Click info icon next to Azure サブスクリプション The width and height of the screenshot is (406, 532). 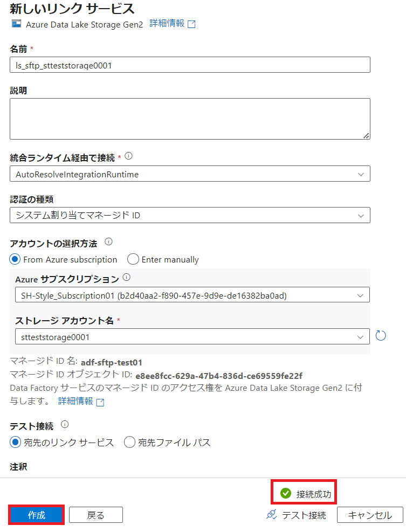tap(127, 278)
